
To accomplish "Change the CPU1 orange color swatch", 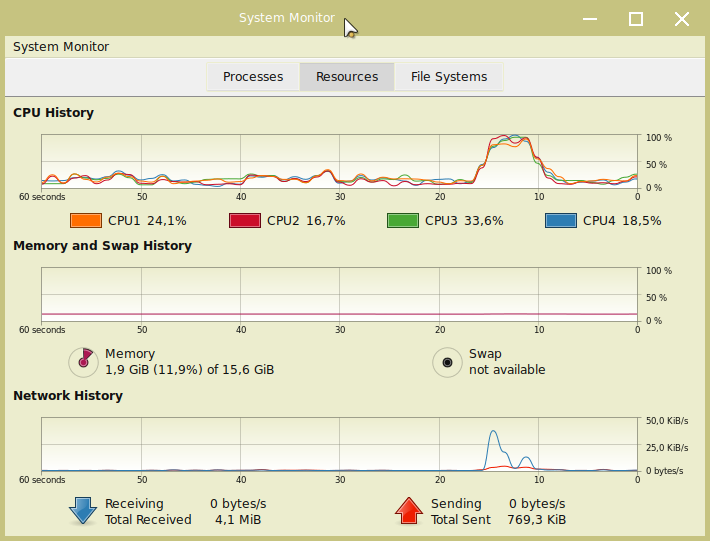I will (x=86, y=220).
